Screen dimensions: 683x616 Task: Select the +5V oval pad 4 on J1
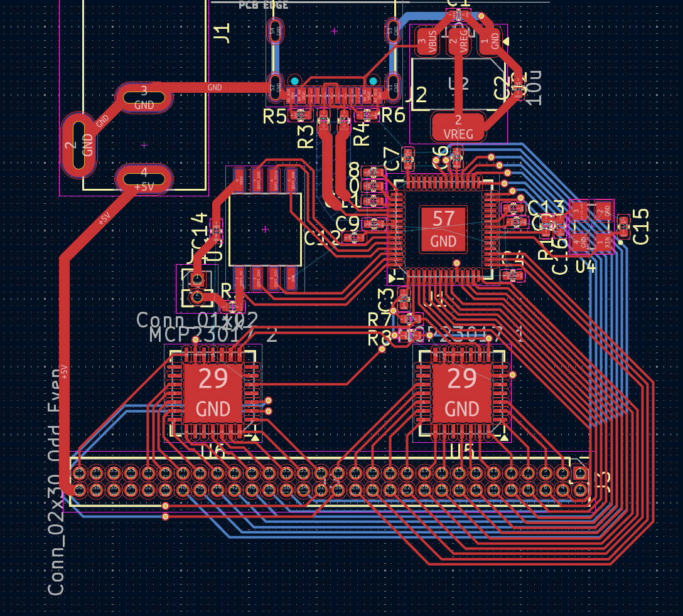(144, 179)
